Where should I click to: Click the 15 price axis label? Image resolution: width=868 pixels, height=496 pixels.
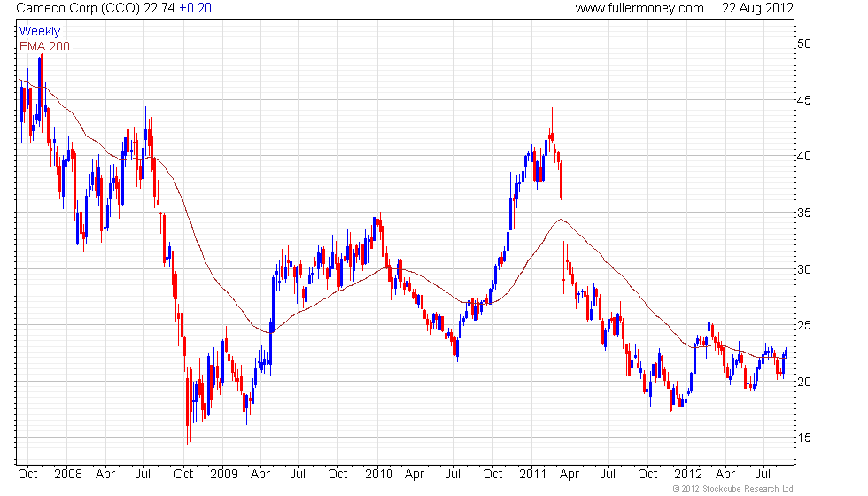pos(803,438)
